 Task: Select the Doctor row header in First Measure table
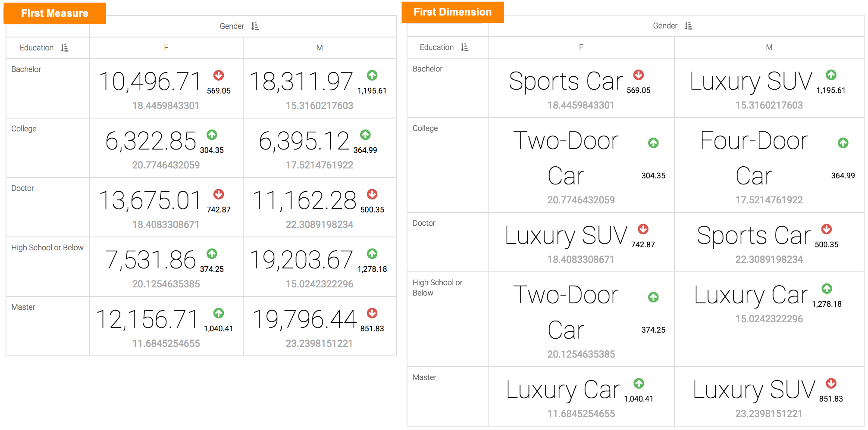tap(23, 188)
